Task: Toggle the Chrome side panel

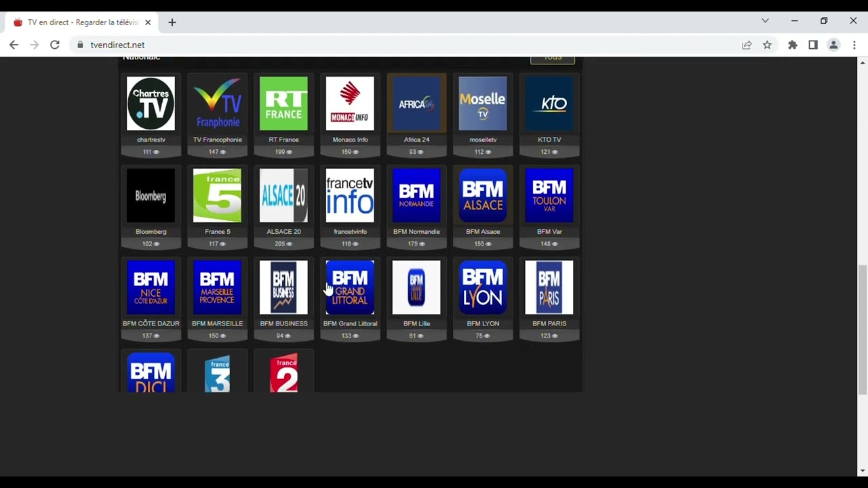Action: click(x=813, y=45)
